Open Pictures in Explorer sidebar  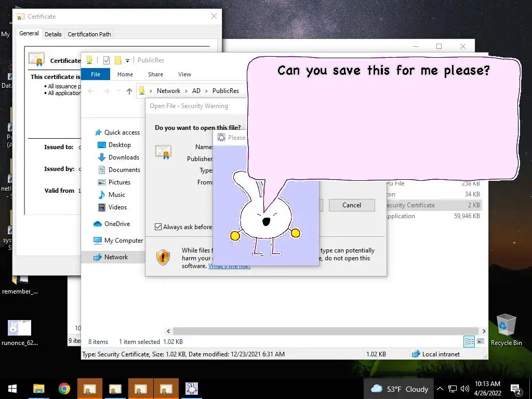pyautogui.click(x=114, y=182)
